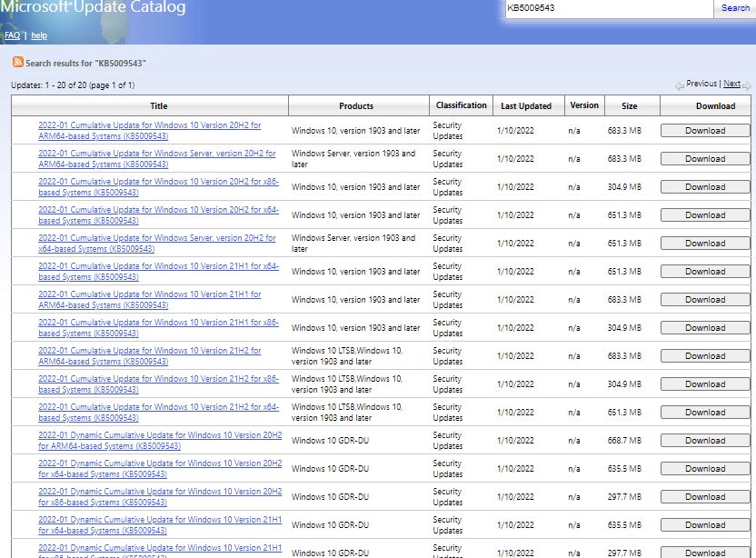The width and height of the screenshot is (756, 558).
Task: Sort results by the Size column header
Action: tap(629, 106)
